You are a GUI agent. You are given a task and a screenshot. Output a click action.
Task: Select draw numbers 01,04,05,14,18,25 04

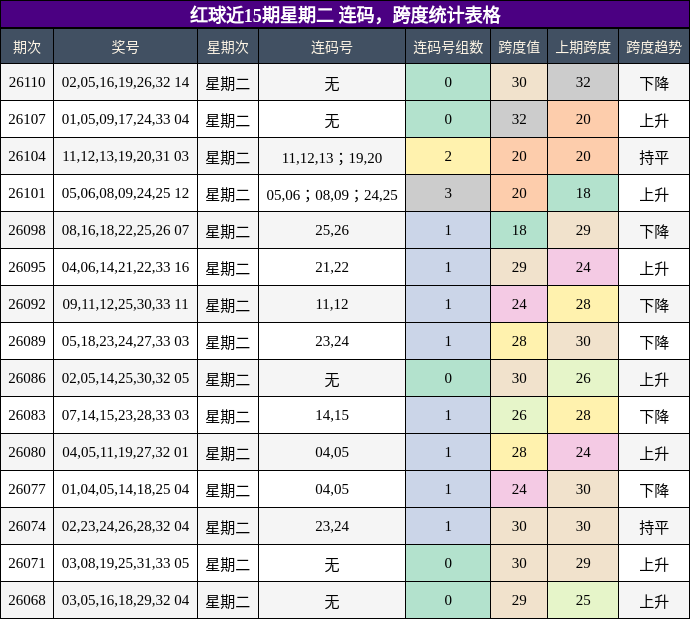click(x=125, y=489)
